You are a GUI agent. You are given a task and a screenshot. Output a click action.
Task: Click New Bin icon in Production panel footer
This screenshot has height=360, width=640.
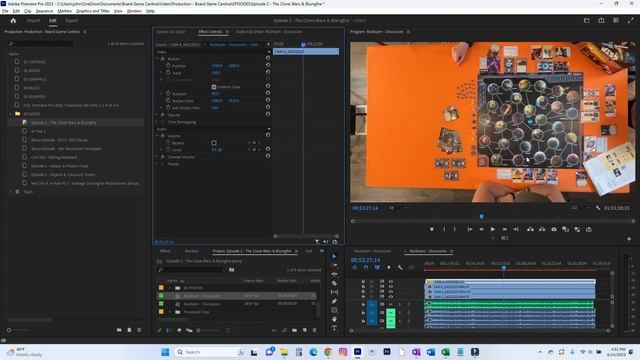[x=119, y=330]
